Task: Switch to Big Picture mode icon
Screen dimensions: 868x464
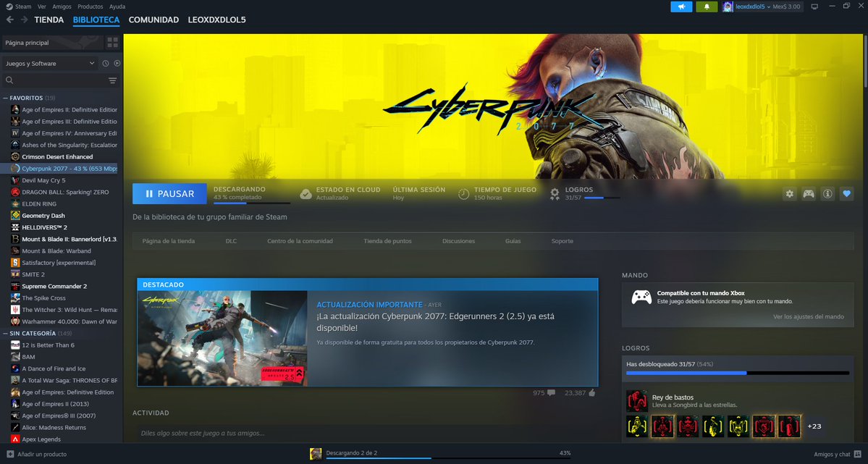Action: tap(814, 7)
